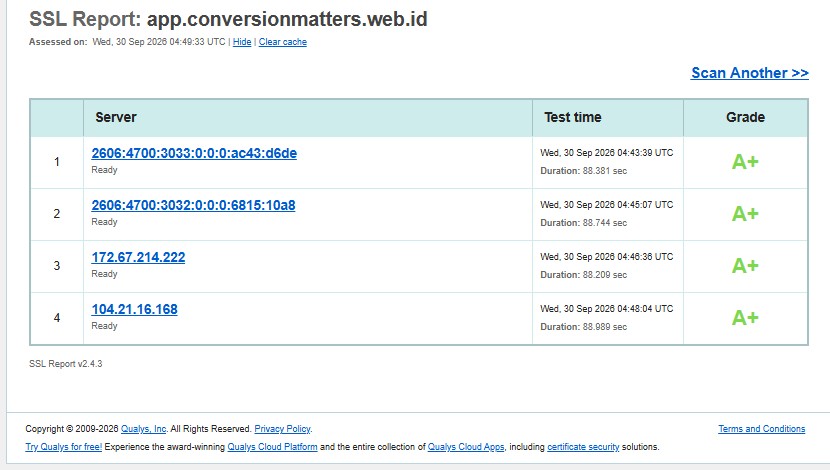Click Ready status under 172.67.214.222
The image size is (830, 470).
pyautogui.click(x=104, y=274)
